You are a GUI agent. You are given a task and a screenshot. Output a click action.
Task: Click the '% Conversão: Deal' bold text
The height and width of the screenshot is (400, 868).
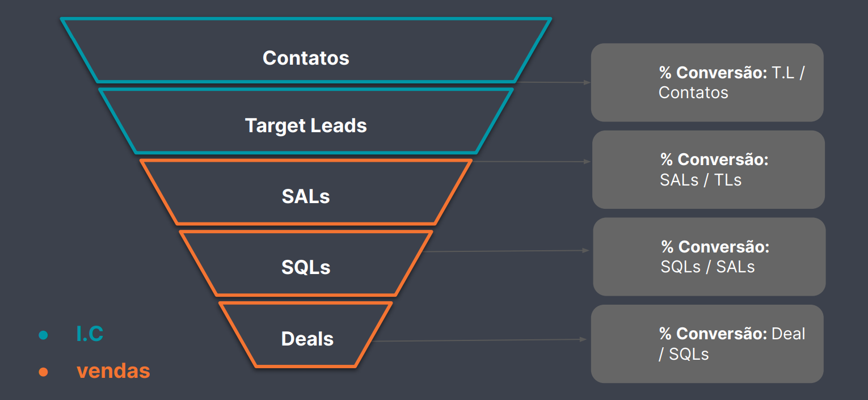click(x=732, y=334)
